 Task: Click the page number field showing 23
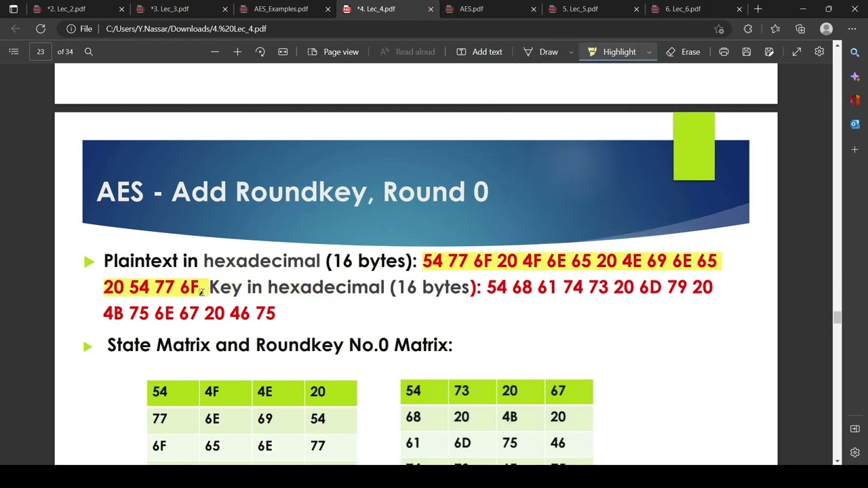click(41, 52)
